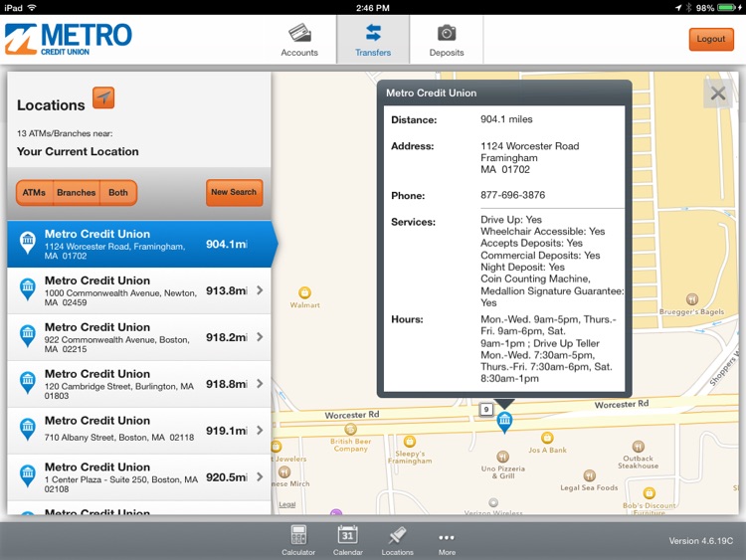Tap the Route 9 shield on map

pyautogui.click(x=485, y=409)
